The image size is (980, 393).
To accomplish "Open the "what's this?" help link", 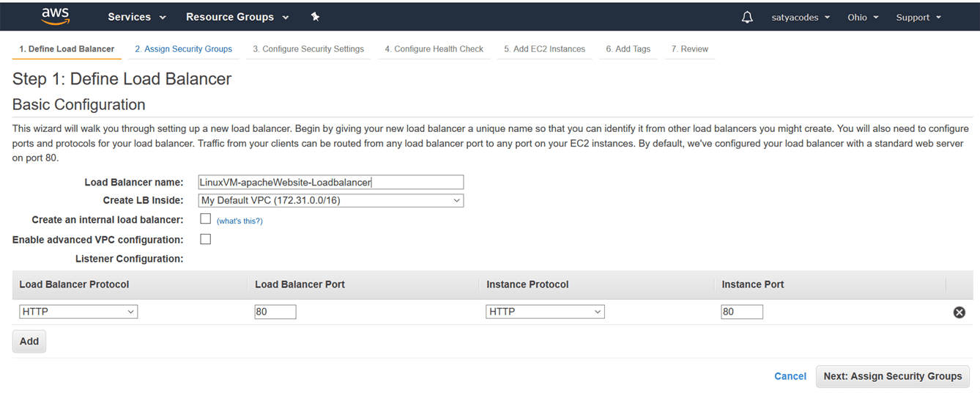I will pyautogui.click(x=240, y=221).
